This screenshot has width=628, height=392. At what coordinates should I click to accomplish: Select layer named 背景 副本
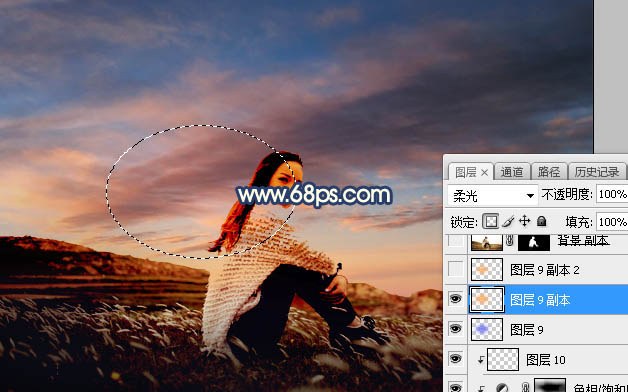coord(584,241)
